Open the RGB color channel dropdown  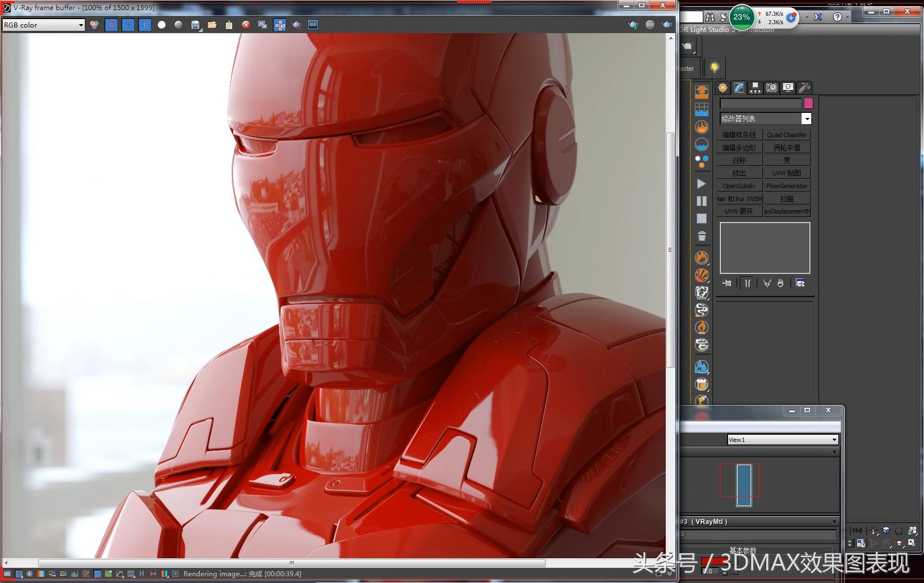44,25
